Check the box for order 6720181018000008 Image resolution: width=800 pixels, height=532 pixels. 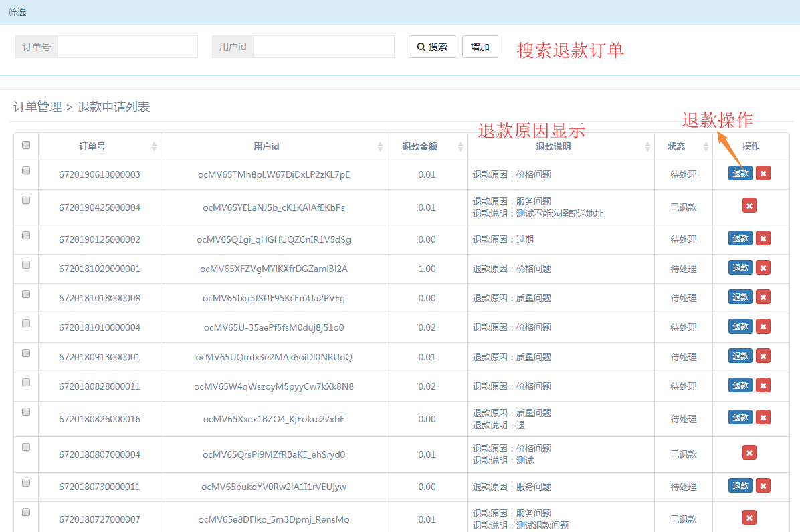(26, 295)
